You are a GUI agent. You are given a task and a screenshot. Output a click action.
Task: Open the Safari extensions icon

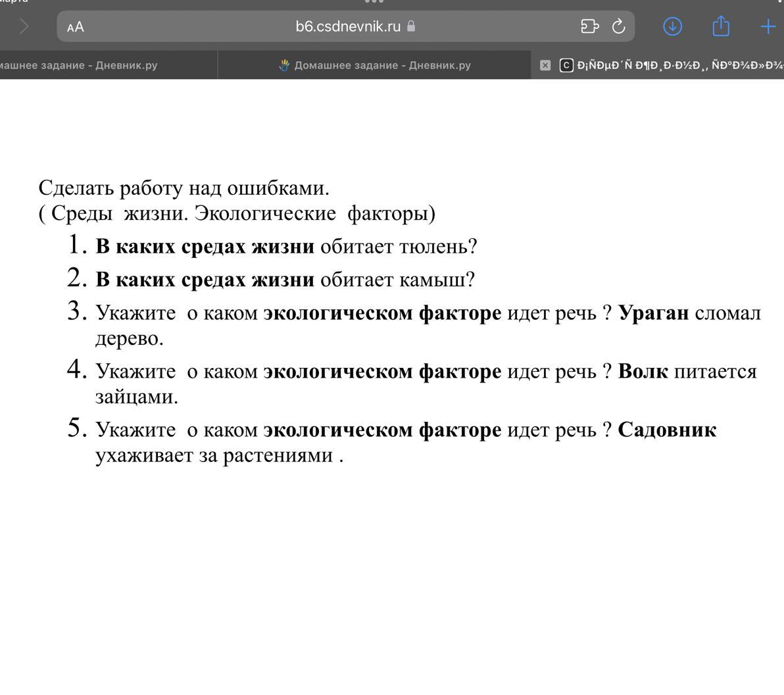[589, 26]
